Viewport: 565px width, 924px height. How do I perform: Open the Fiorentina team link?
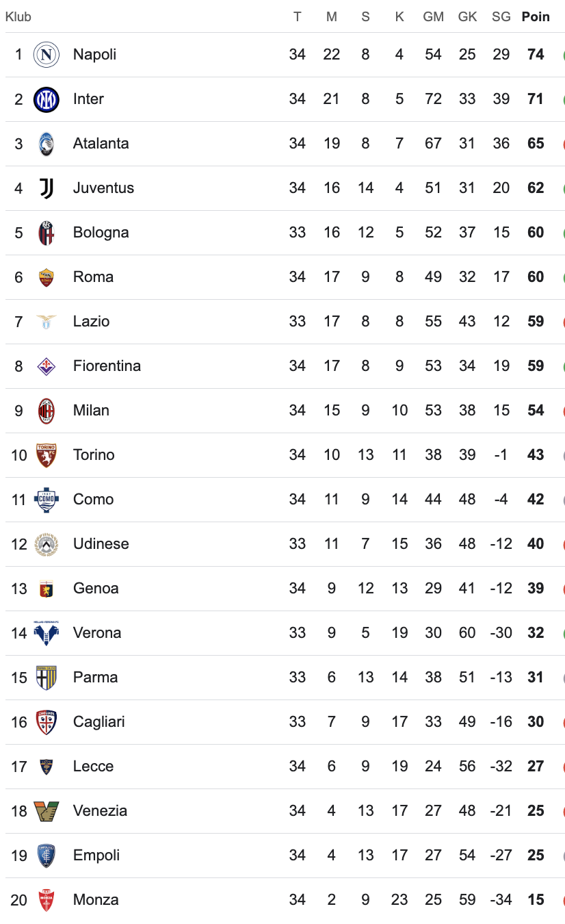click(107, 366)
